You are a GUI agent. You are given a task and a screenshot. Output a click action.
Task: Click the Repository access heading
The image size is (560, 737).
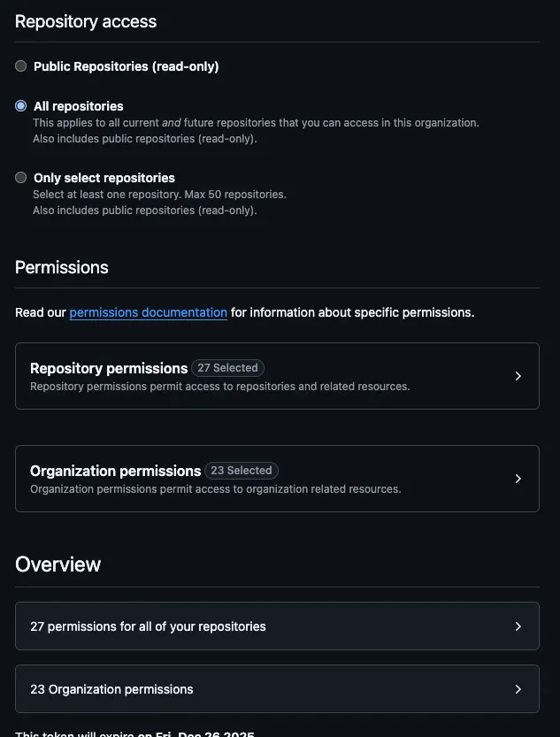tap(86, 21)
